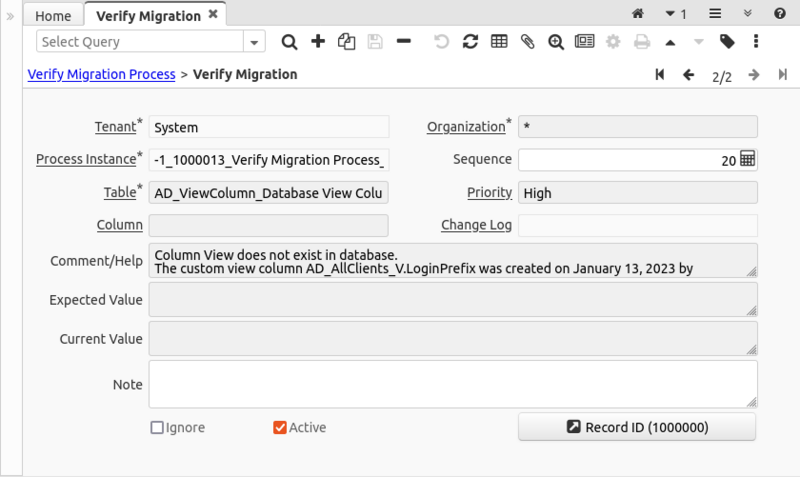Click the Zoom Across icon
The image size is (800, 477).
coord(556,42)
